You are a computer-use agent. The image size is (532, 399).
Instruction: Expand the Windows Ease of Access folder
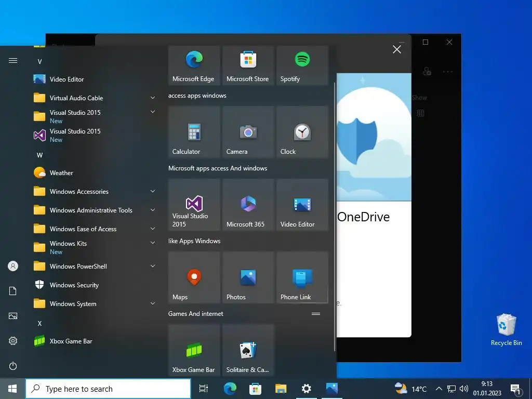click(95, 229)
